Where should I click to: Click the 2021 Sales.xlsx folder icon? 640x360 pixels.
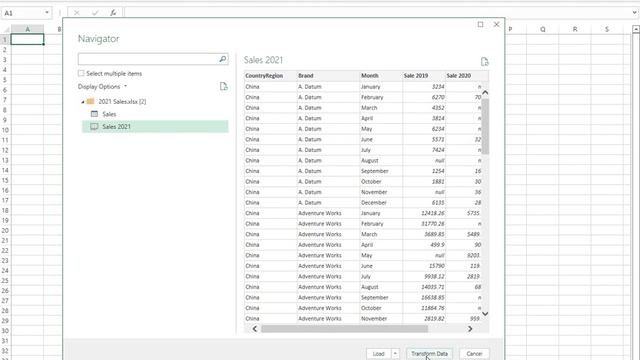click(91, 101)
